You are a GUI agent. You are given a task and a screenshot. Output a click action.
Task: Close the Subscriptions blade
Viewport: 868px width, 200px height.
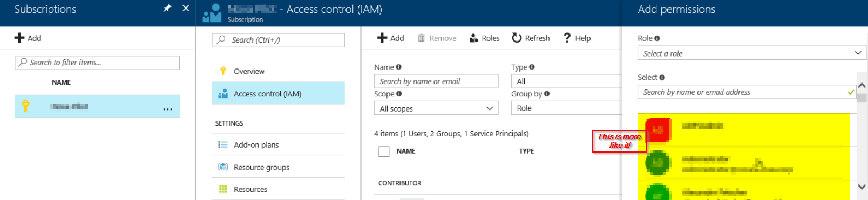pyautogui.click(x=186, y=8)
